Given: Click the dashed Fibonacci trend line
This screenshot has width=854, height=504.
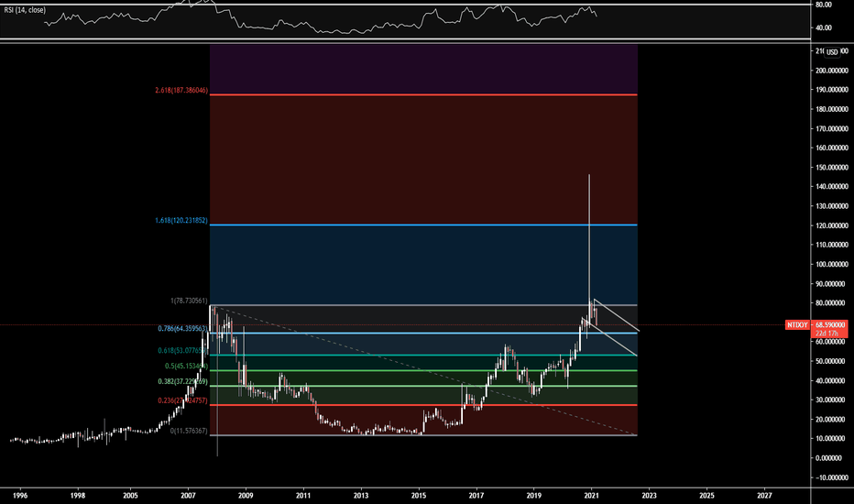Looking at the screenshot, I should point(423,370).
